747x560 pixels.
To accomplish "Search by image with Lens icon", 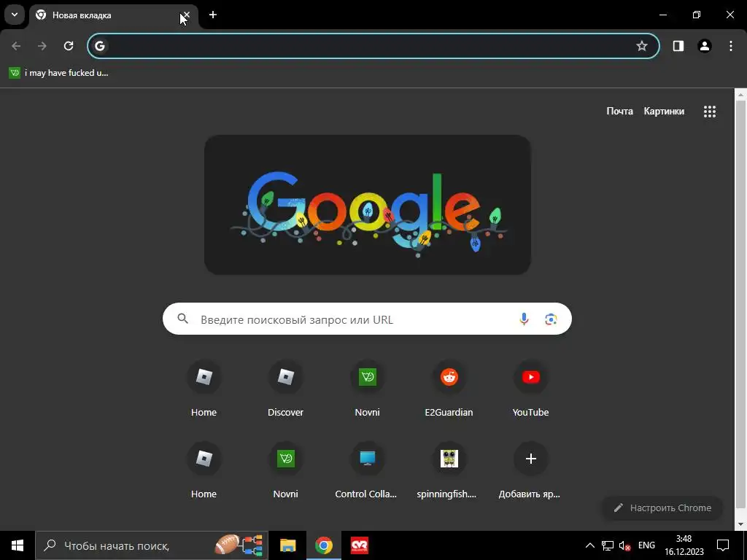I will pyautogui.click(x=551, y=319).
